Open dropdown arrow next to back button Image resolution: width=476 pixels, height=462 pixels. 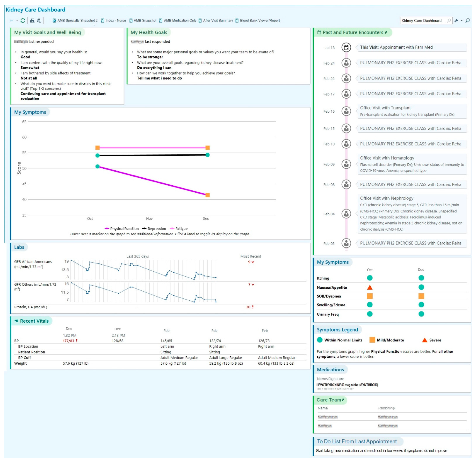coord(17,21)
